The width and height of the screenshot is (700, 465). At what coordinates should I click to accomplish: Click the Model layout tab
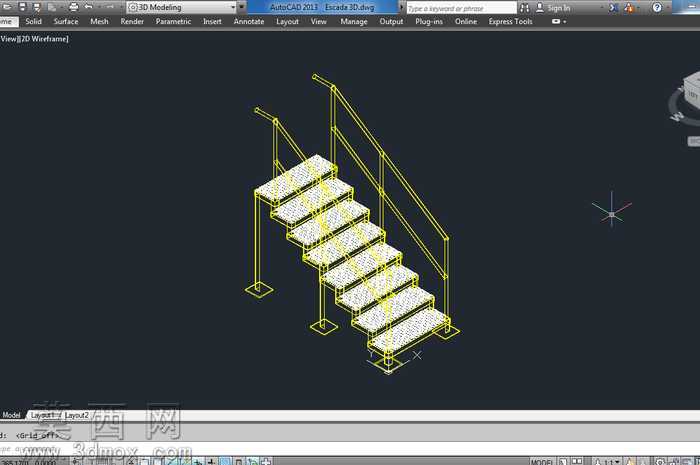[11, 415]
